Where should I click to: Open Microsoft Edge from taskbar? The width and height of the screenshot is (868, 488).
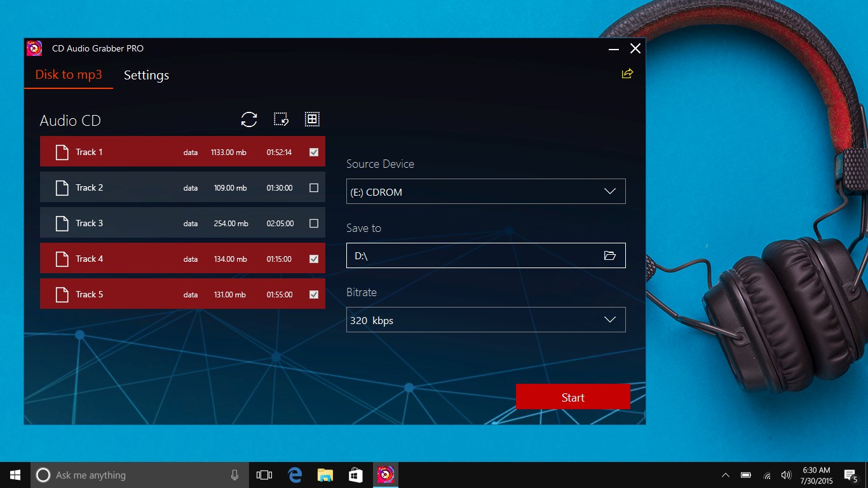[x=294, y=475]
